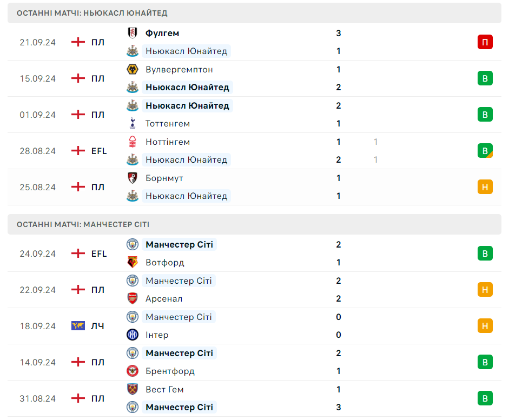The width and height of the screenshot is (509, 420).
Task: Click green В badge for Watford match
Action: (x=485, y=254)
